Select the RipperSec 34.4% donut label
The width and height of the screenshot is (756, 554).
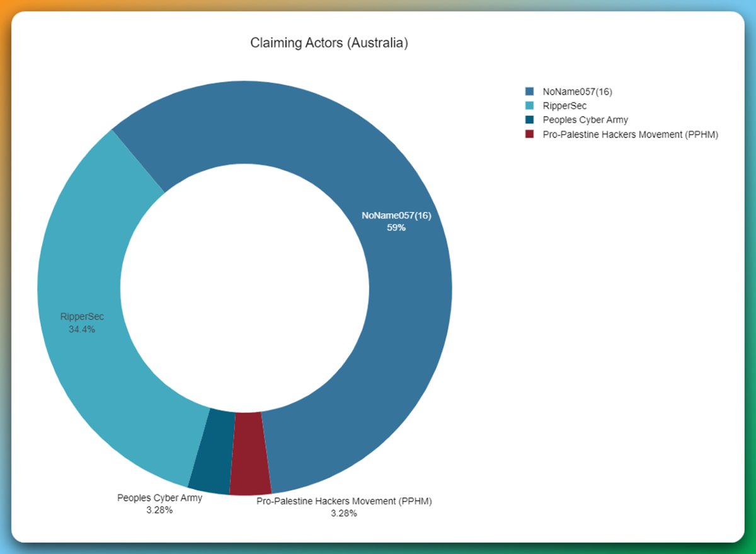click(x=82, y=323)
